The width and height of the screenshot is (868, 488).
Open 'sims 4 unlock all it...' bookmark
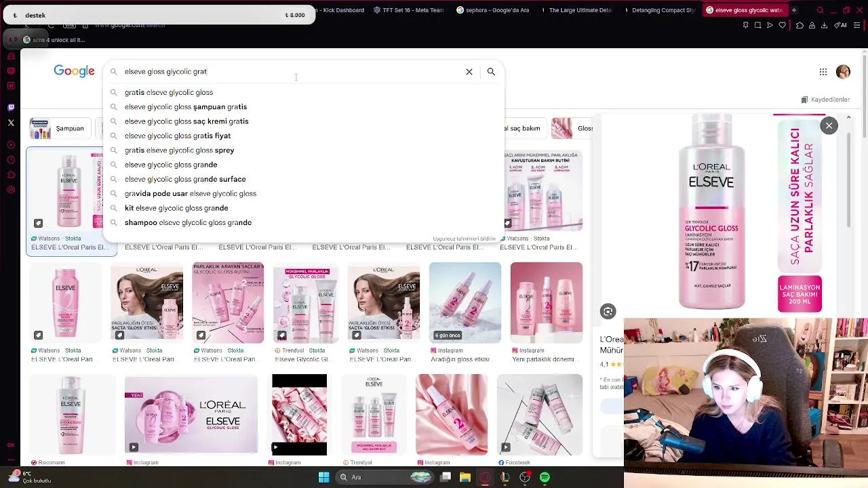point(54,40)
